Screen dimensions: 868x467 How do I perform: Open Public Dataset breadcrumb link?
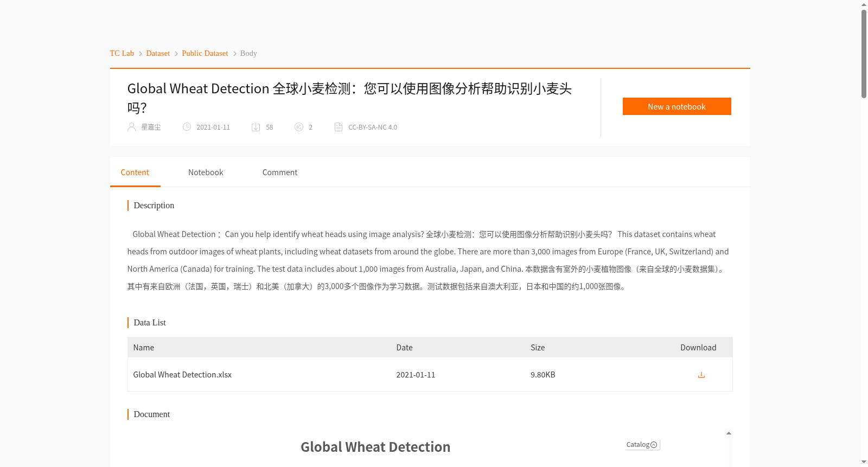[205, 53]
